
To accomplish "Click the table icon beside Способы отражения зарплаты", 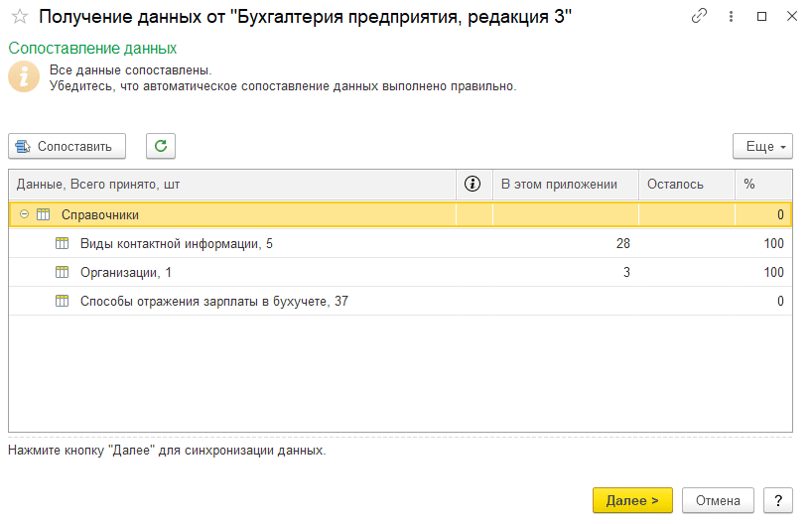I will point(62,301).
